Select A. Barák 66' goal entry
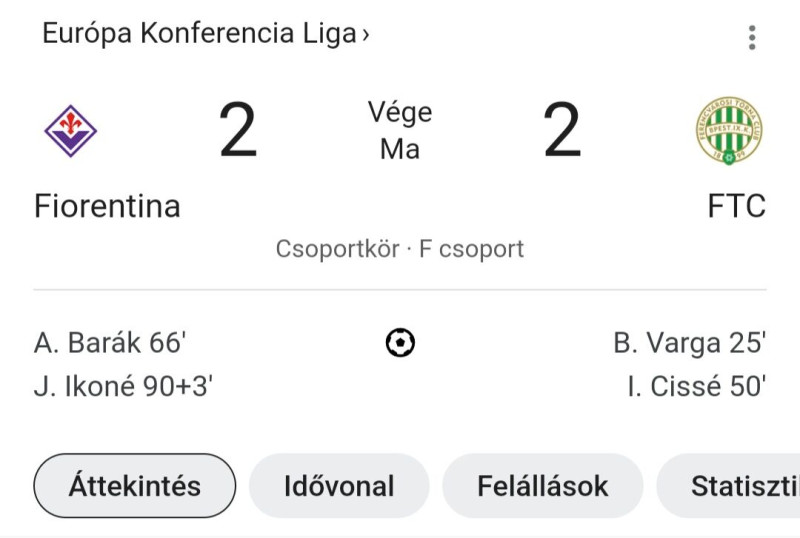Screen dimensions: 800x538 [x=110, y=343]
